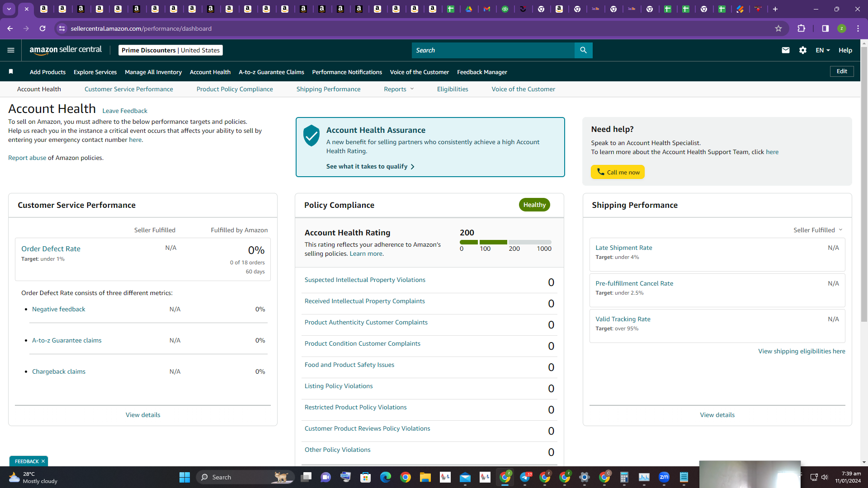Open A-to-z Guarantee Claims in favorites bar
Image resolution: width=868 pixels, height=488 pixels.
[271, 72]
